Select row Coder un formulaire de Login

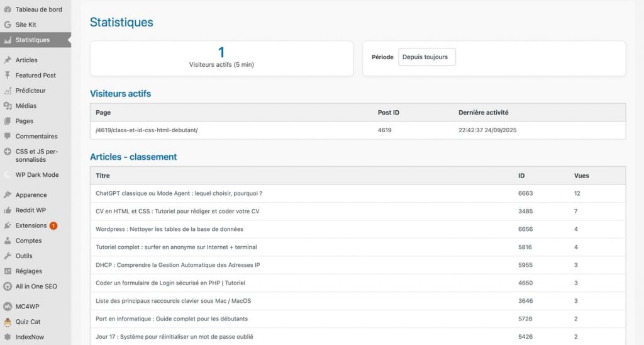(x=358, y=283)
